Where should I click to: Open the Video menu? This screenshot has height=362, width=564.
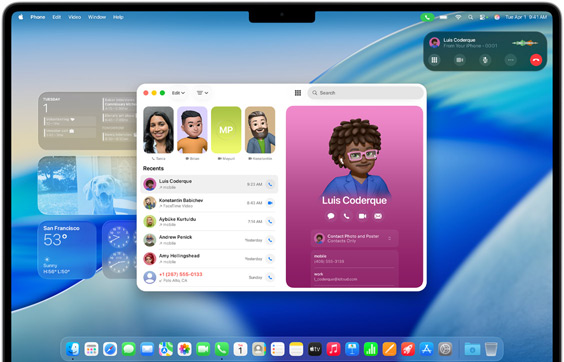point(74,17)
